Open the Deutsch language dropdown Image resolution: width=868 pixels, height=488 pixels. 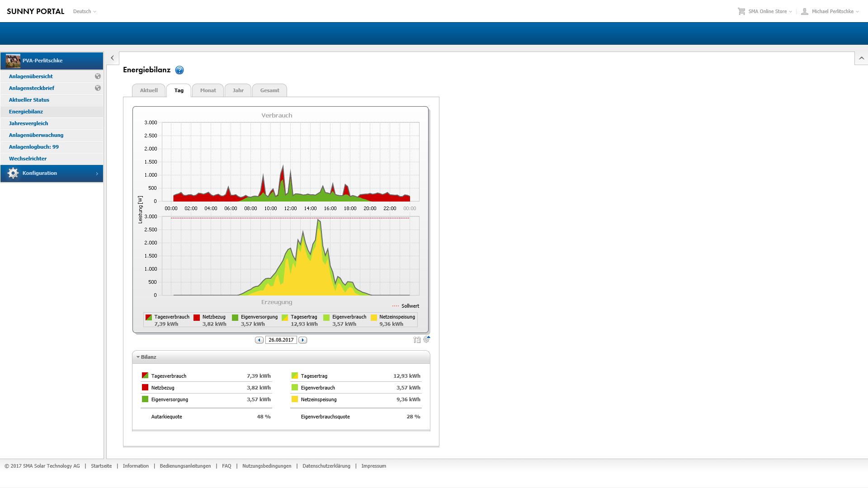tap(85, 11)
